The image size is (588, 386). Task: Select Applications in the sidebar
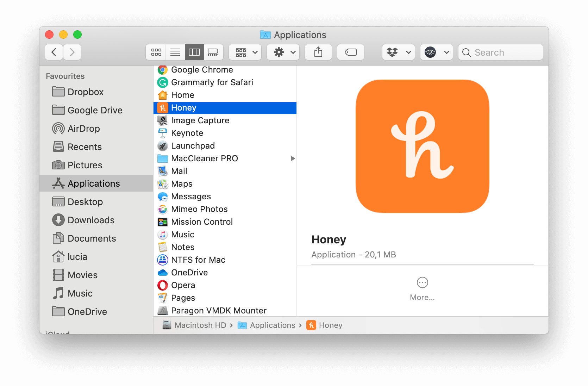pyautogui.click(x=96, y=183)
